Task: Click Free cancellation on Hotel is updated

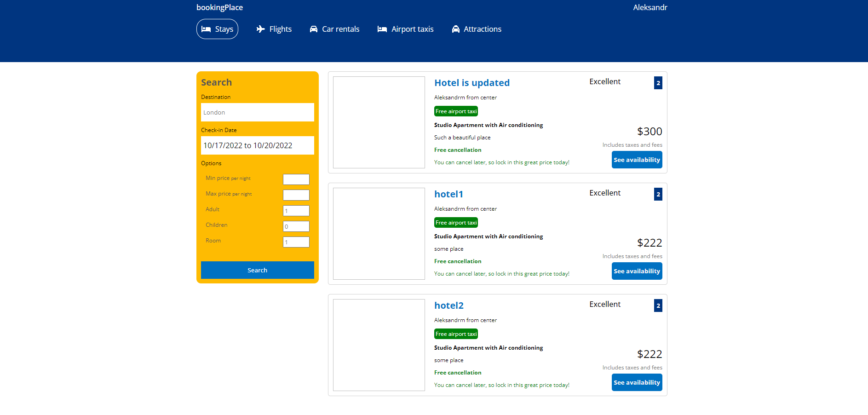Action: [458, 150]
